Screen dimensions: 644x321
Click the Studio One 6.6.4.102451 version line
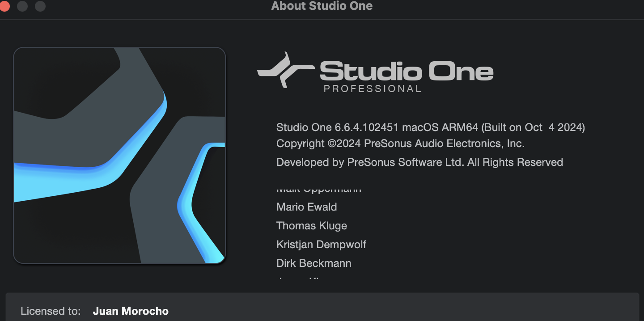click(x=430, y=127)
